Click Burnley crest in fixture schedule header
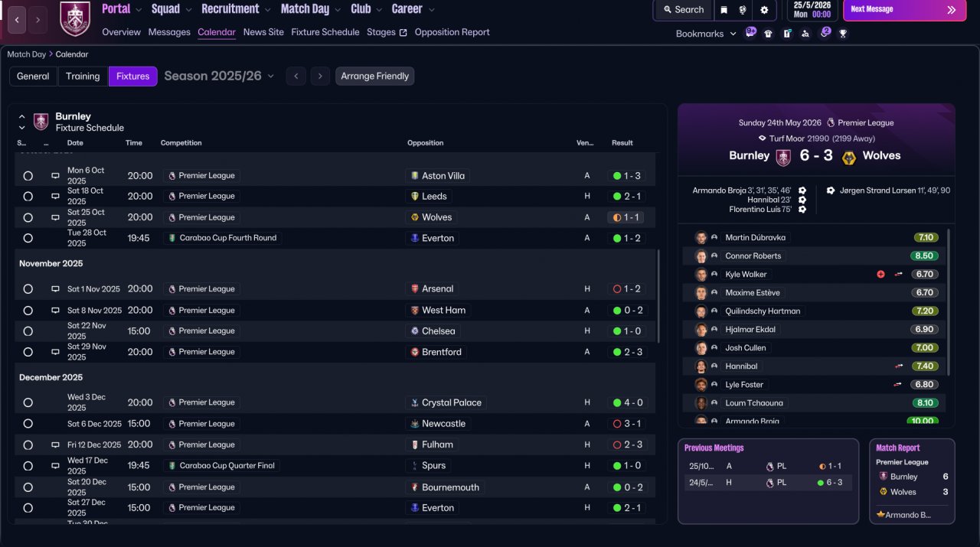Viewport: 980px width, 547px height. click(41, 122)
